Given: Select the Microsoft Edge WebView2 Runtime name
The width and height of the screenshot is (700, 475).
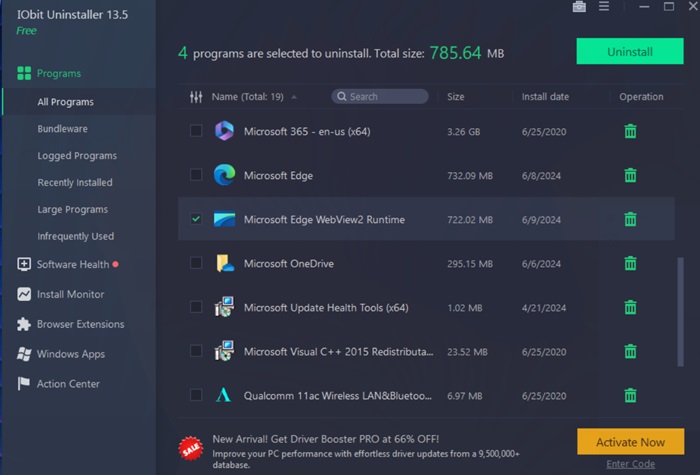Looking at the screenshot, I should (325, 219).
